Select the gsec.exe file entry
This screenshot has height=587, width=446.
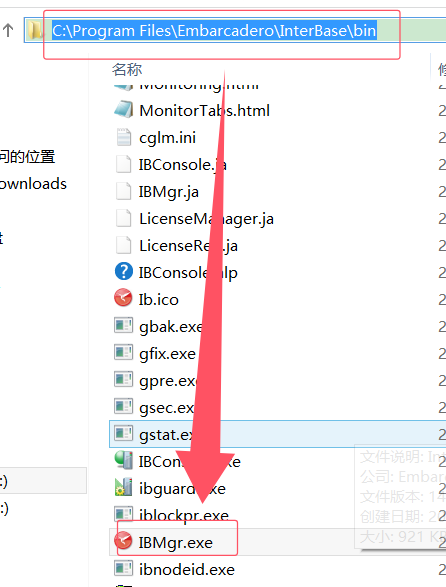click(x=167, y=407)
